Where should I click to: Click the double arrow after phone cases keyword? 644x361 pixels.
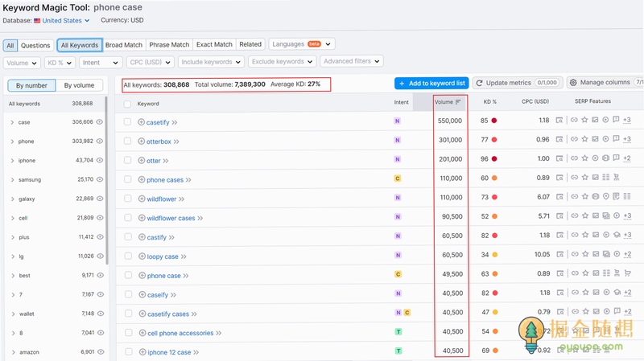click(x=188, y=179)
